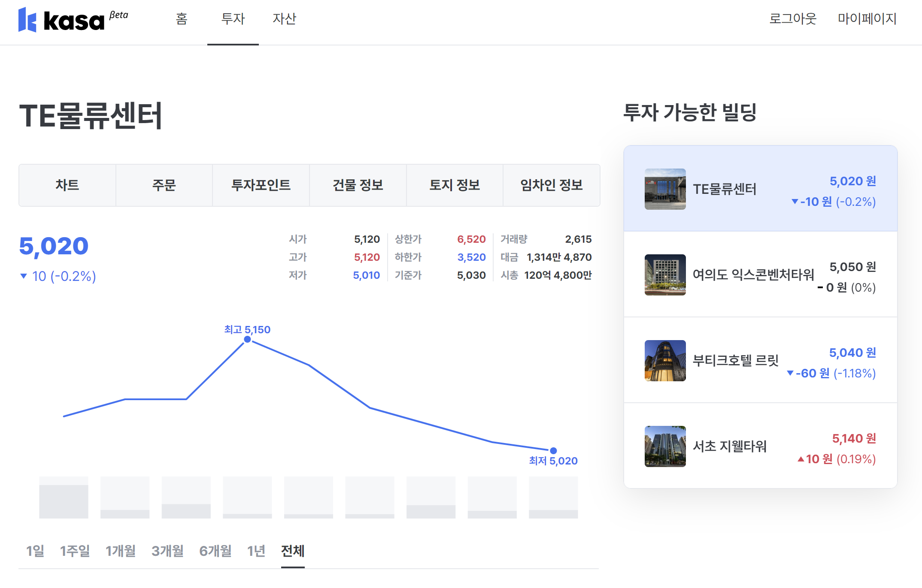Image resolution: width=922 pixels, height=588 pixels.
Task: Open 부티크호텔 르릿 listing
Action: click(760, 360)
